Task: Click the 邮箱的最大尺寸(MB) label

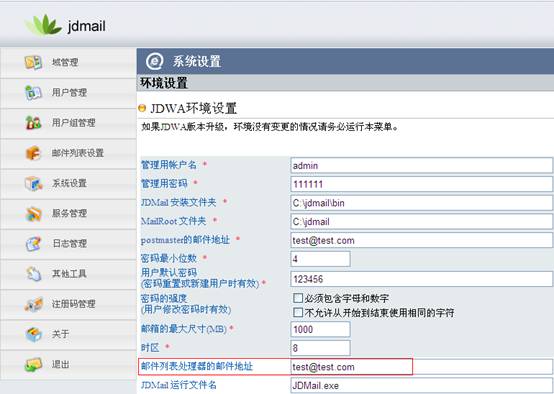Action: click(x=184, y=329)
